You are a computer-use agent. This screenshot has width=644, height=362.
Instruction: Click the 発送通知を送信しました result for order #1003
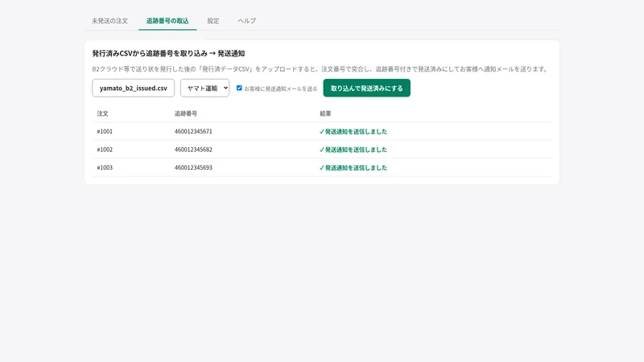click(353, 167)
